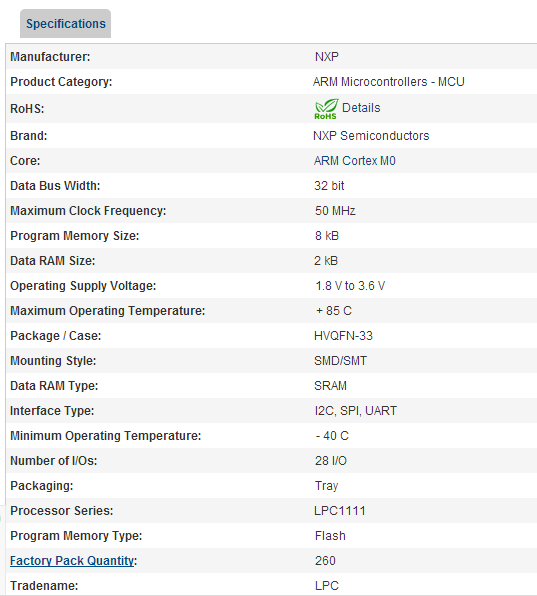This screenshot has height=596, width=537.
Task: Open the Specifications tab
Action: (x=65, y=24)
